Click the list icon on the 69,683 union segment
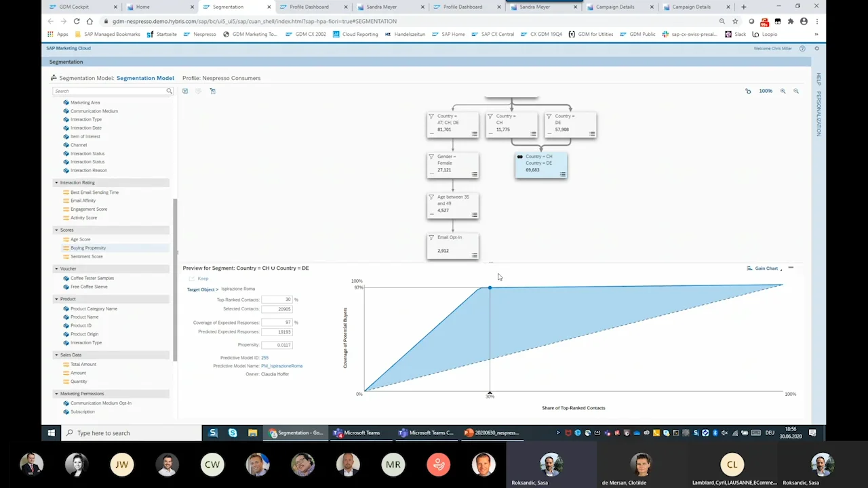This screenshot has width=868, height=488. tap(563, 175)
